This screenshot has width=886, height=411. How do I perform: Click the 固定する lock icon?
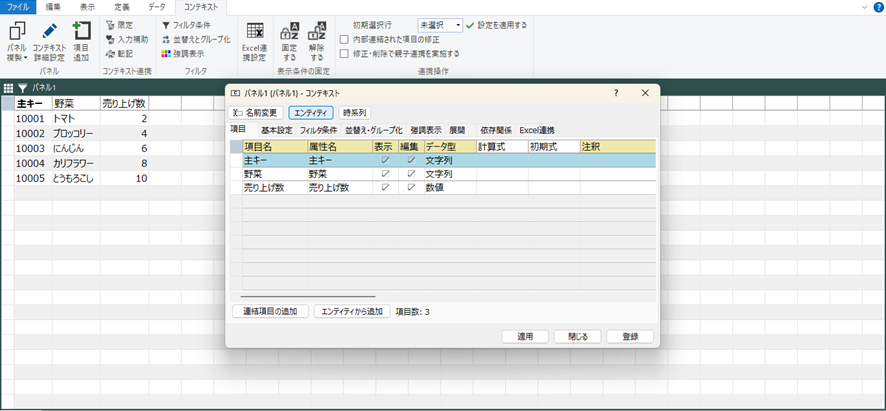(290, 31)
